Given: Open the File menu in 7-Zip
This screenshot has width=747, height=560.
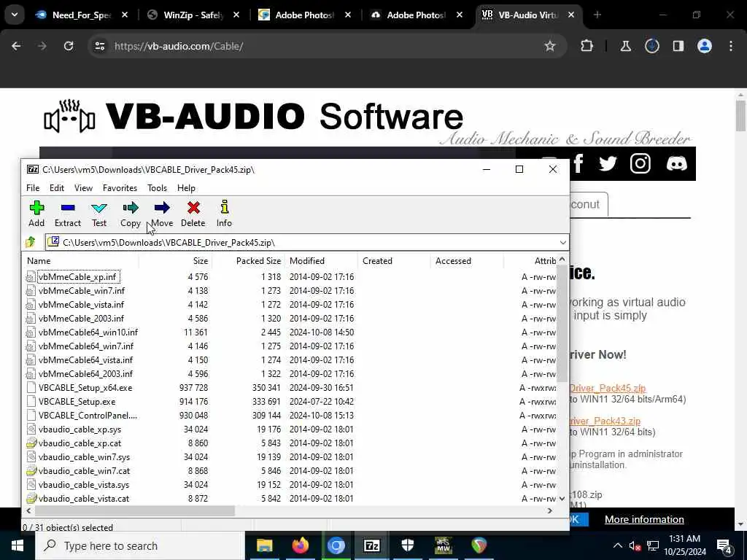Looking at the screenshot, I should 33,188.
